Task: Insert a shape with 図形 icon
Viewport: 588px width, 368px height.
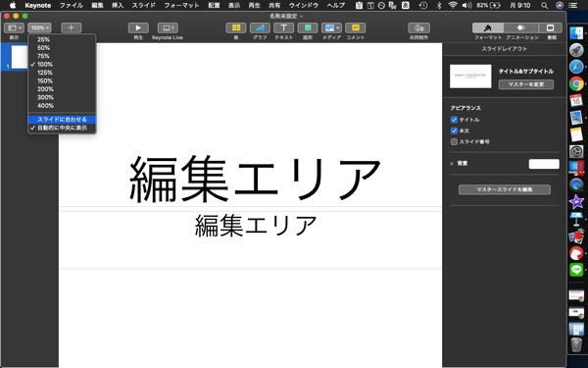Action: tap(308, 27)
